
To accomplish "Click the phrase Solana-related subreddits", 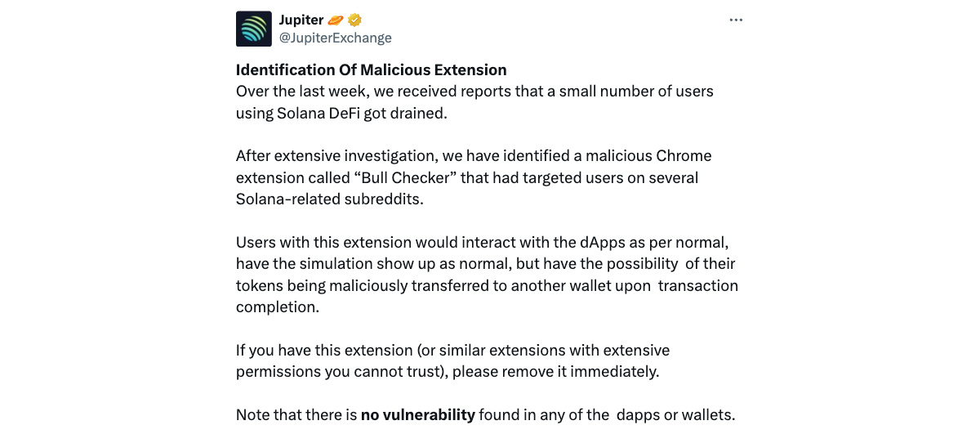I will coord(330,199).
